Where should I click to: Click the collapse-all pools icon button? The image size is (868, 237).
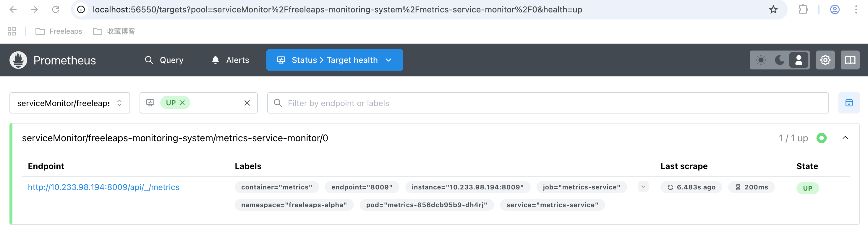848,103
